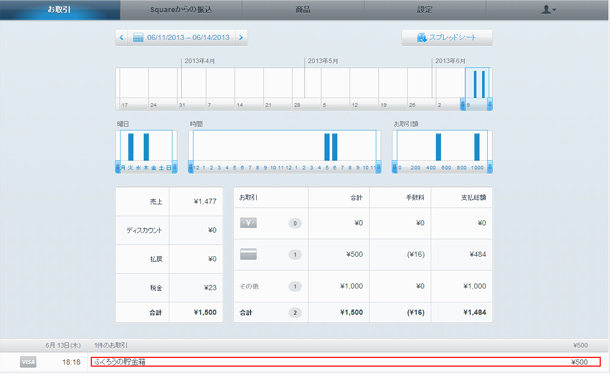The width and height of the screenshot is (610, 374).
Task: Download the スプレッドシート export
Action: coord(447,38)
